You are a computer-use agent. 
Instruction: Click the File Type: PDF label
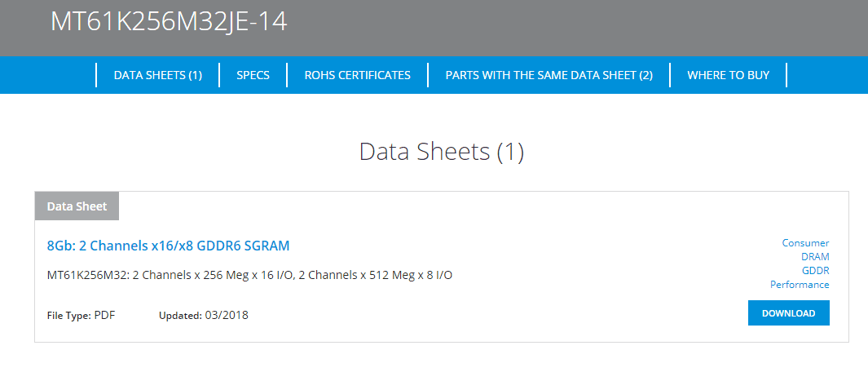coord(81,315)
